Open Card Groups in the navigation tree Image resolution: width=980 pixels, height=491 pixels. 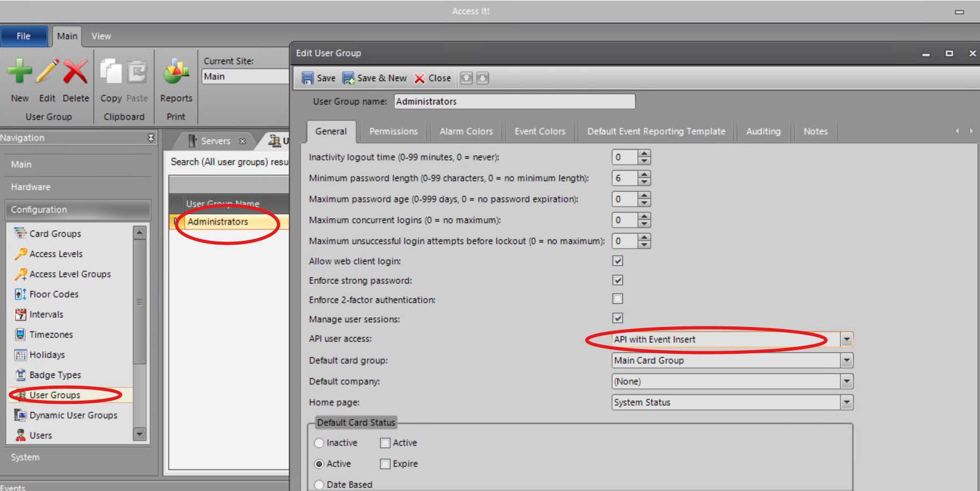point(55,234)
